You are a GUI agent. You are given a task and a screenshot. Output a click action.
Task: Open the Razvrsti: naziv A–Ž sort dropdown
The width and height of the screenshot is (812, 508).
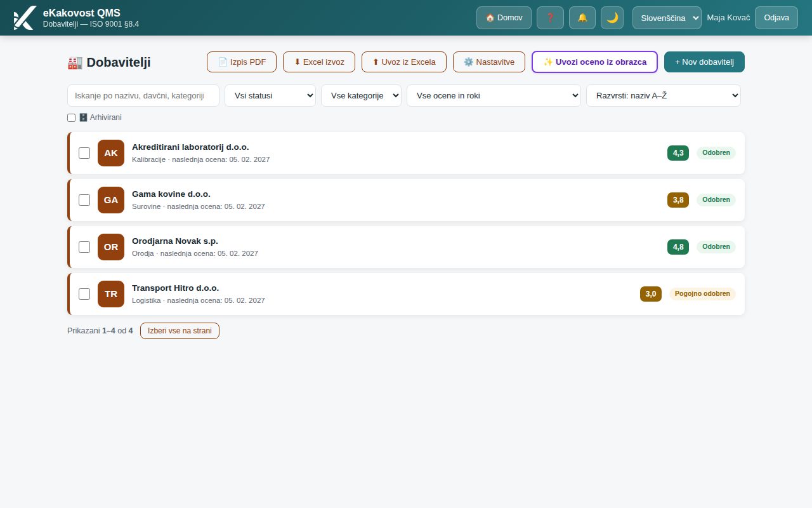[x=664, y=96]
